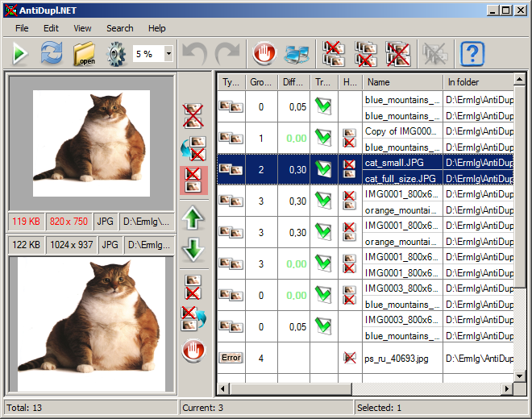Click the 5 % threshold value field
The image size is (532, 419).
148,54
